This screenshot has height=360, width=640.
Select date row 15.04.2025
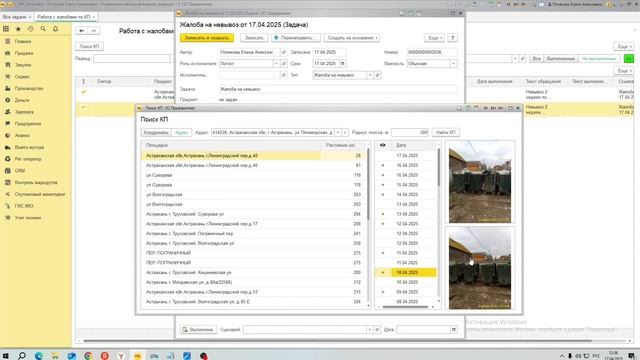tap(406, 185)
